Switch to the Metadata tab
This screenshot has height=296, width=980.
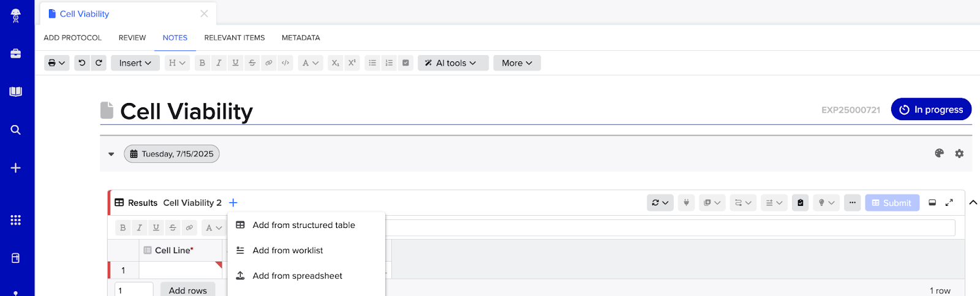301,38
